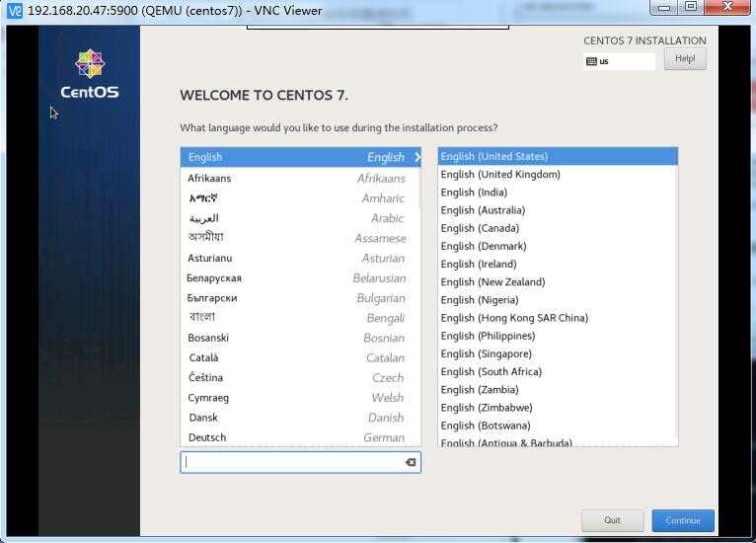Click the CentOS logo in sidebar
The width and height of the screenshot is (756, 543).
coord(90,74)
